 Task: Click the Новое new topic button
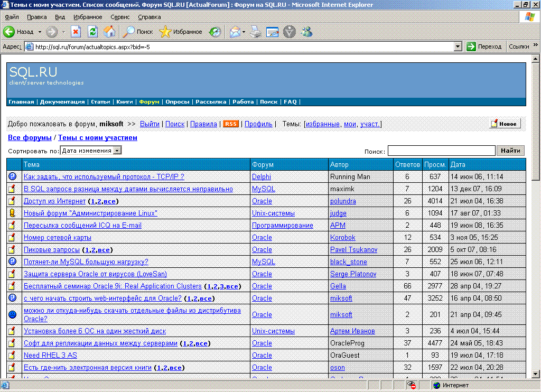pyautogui.click(x=505, y=124)
